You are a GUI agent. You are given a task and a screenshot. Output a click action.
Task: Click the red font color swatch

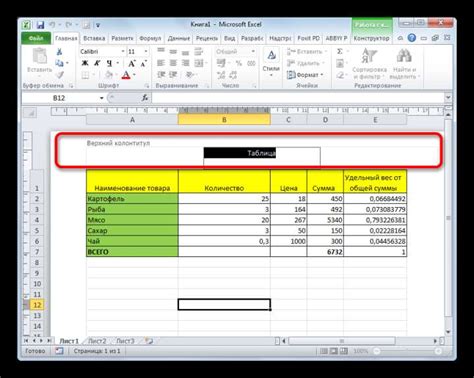point(126,75)
